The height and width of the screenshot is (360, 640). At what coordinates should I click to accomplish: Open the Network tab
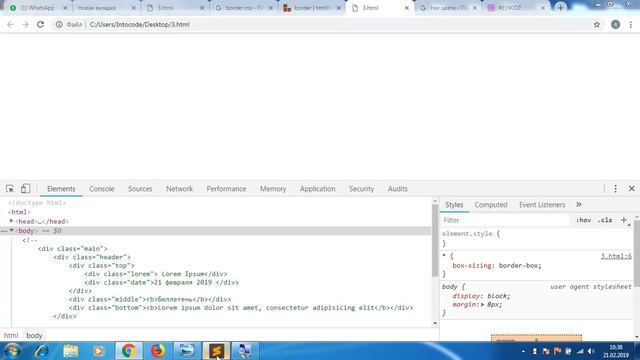(x=179, y=189)
